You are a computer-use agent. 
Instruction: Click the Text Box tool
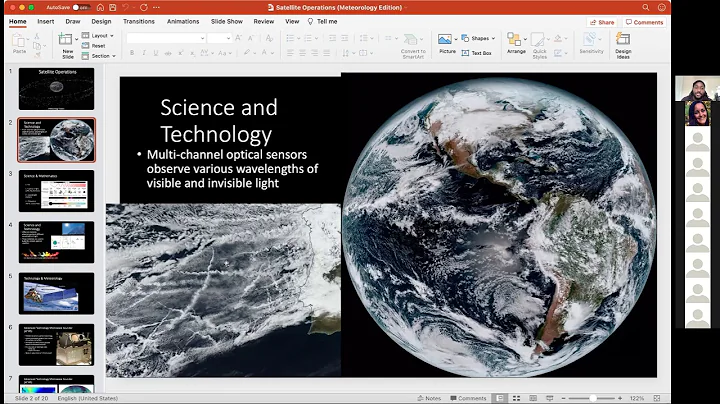point(476,53)
